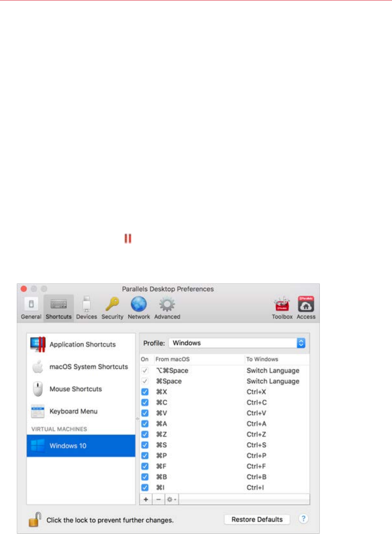Uncheck the ⌘S to Ctrl+S shortcut

click(x=145, y=445)
